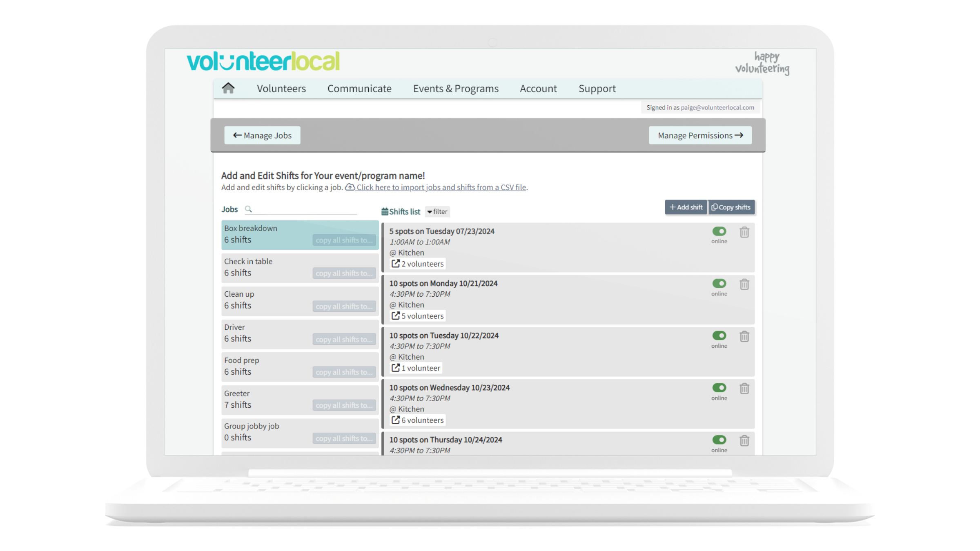Click the Manage Permissions button
Screen dimensions: 980x551
click(700, 135)
